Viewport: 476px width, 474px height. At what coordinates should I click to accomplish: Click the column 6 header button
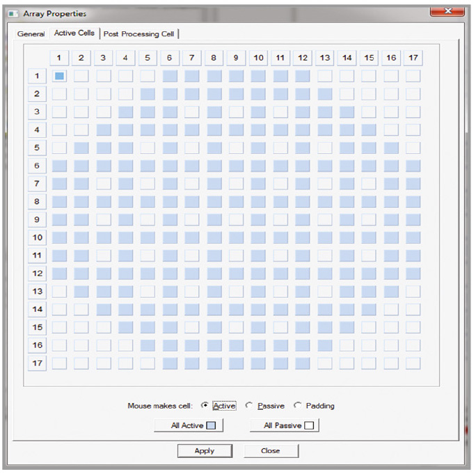170,58
